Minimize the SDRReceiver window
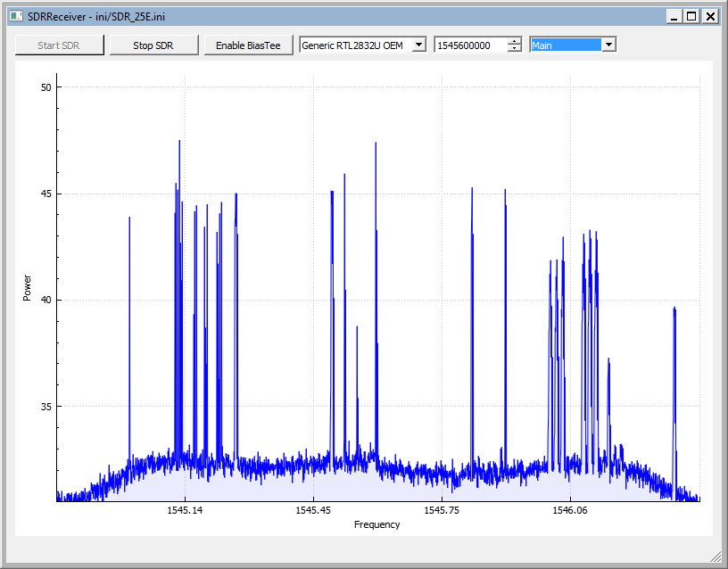The width and height of the screenshot is (728, 569). click(x=674, y=16)
